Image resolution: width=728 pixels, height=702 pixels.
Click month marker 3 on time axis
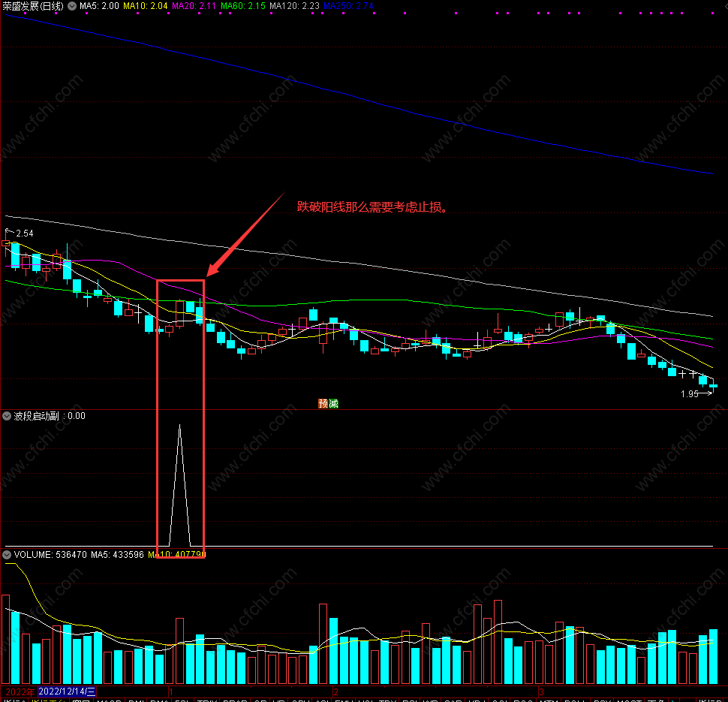click(541, 691)
